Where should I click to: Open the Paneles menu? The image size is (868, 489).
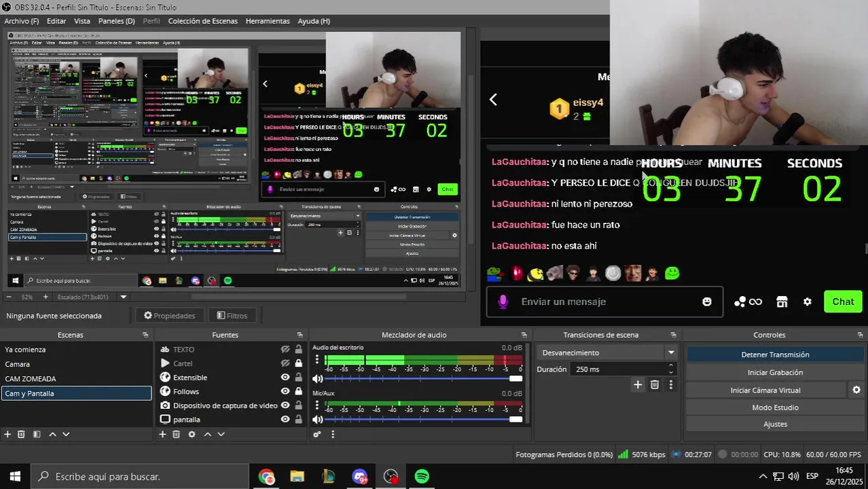(x=117, y=21)
